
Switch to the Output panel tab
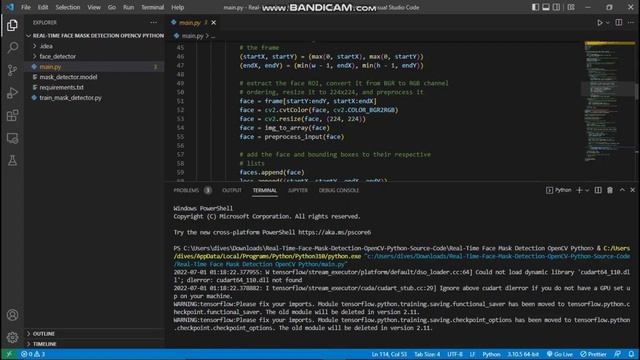coord(232,190)
